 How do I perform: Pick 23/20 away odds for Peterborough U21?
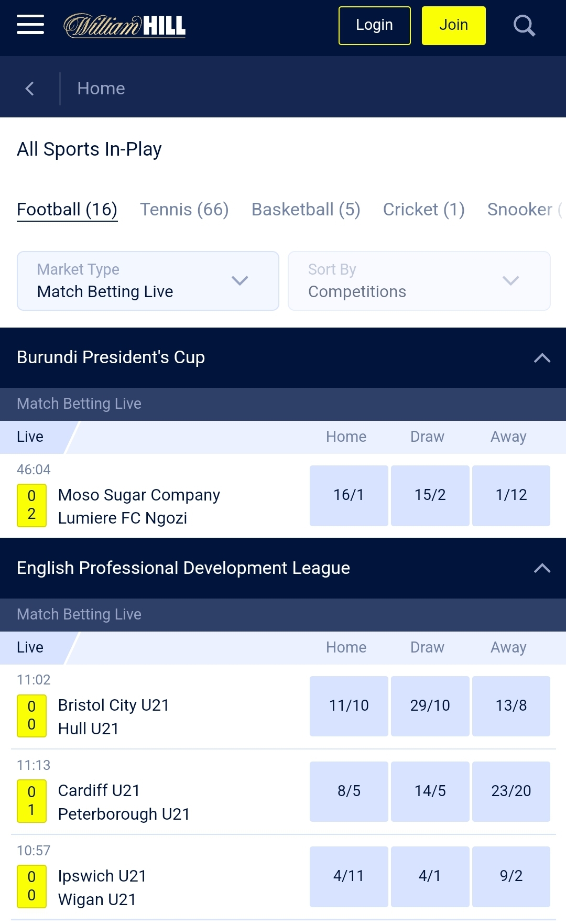click(511, 791)
